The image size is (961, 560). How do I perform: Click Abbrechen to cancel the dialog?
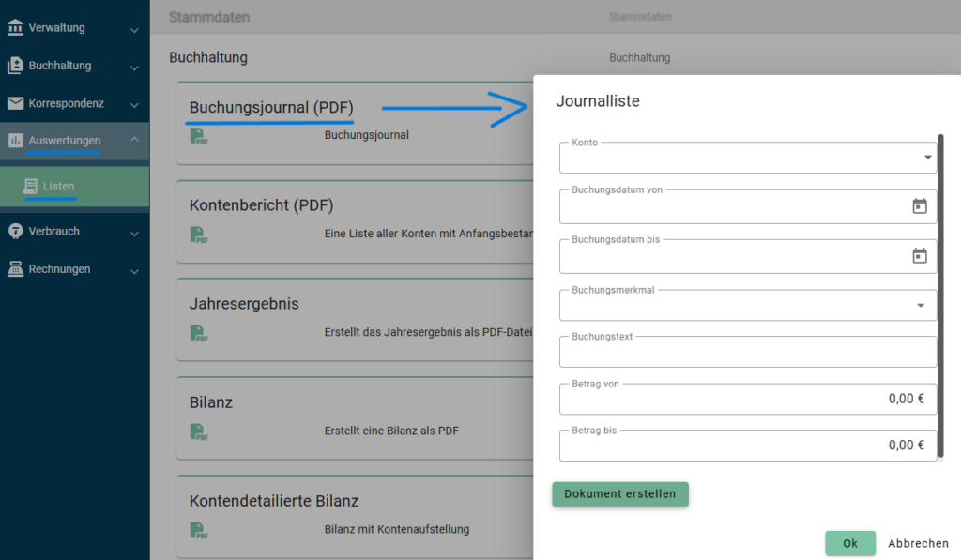coord(918,543)
